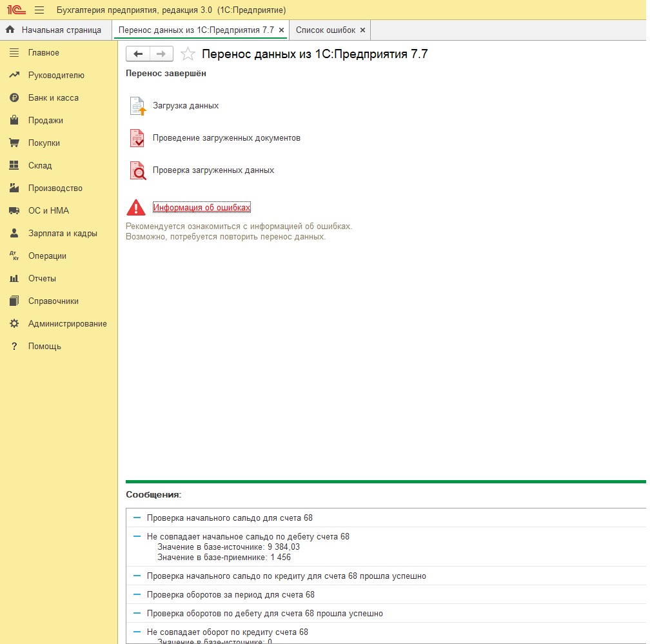
Task: Click the Операции Дт/Кт icon
Action: click(14, 256)
